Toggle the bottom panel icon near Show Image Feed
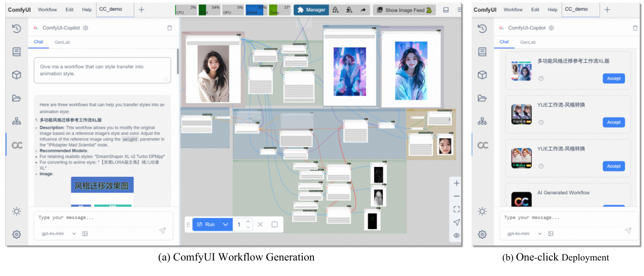Screen dimensions: 644x276 click(x=446, y=10)
